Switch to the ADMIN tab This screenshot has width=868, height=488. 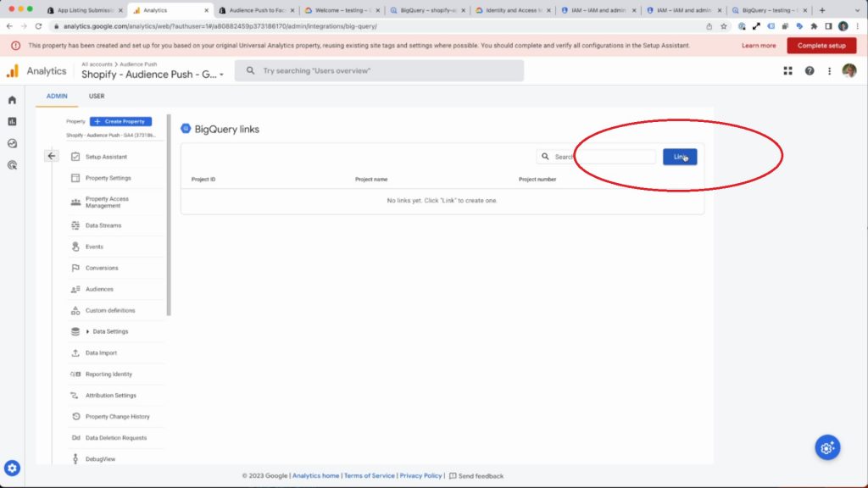point(57,97)
